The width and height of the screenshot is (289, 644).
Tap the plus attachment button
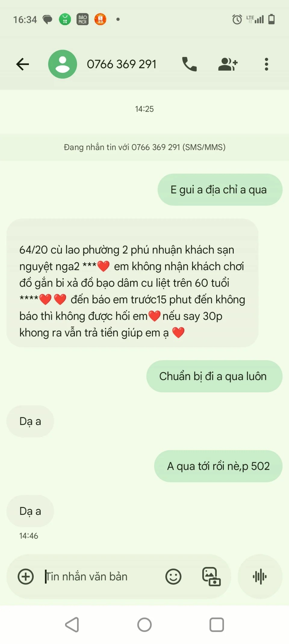(x=26, y=577)
